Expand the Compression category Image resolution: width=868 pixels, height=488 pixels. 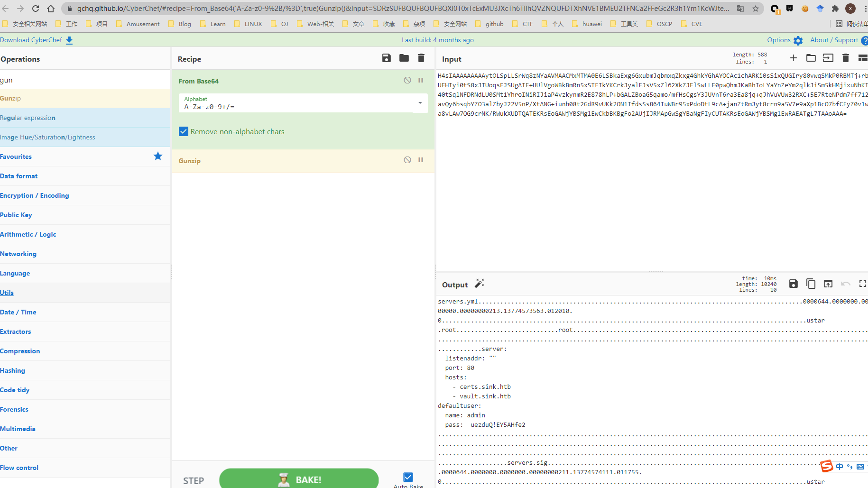(20, 351)
